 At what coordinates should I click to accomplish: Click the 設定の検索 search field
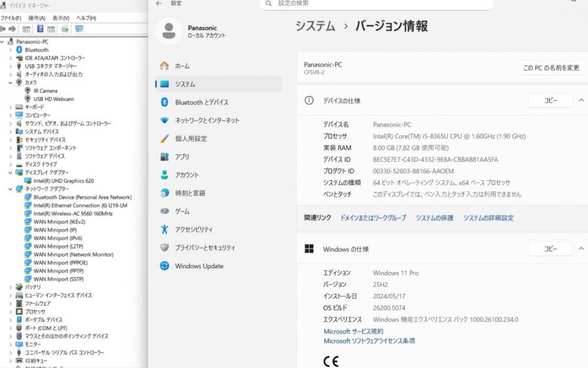tap(376, 4)
